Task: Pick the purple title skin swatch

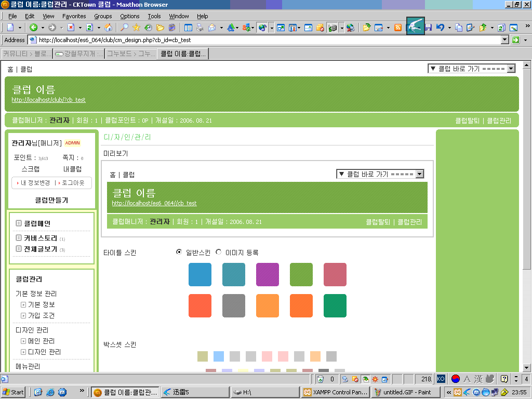Action: (x=267, y=274)
